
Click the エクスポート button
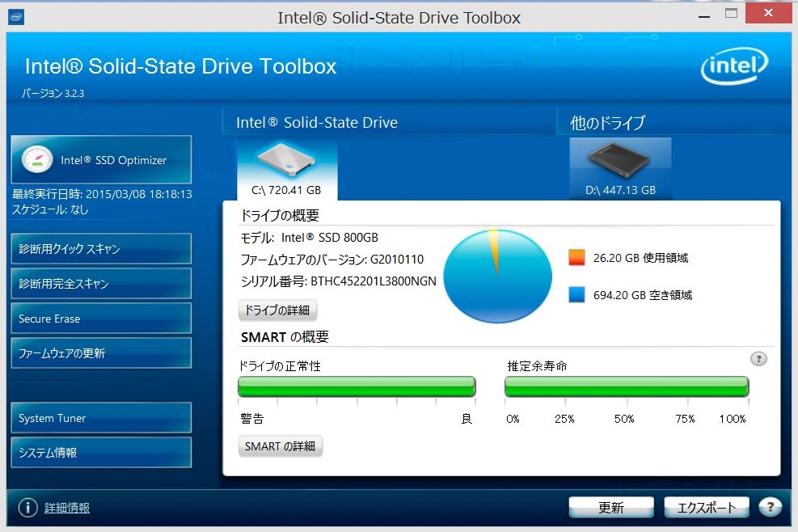point(707,508)
